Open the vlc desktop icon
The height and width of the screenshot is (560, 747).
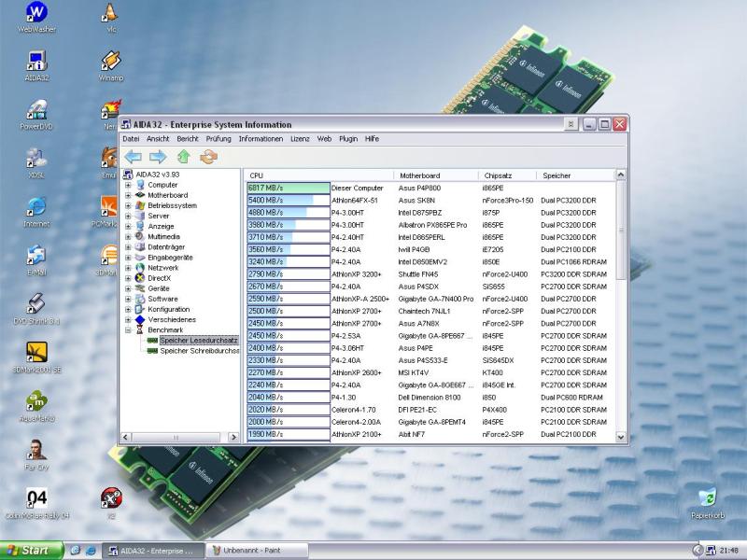click(110, 17)
